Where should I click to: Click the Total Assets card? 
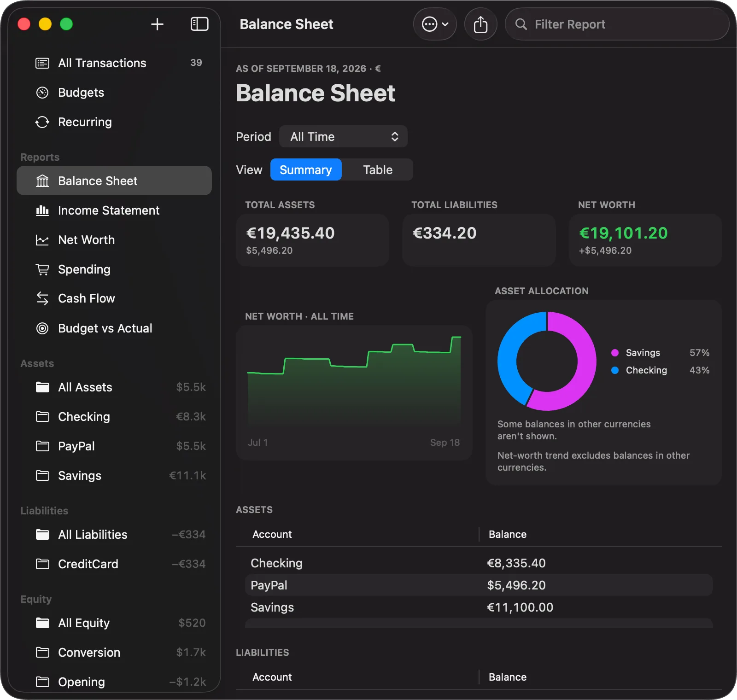click(x=312, y=240)
